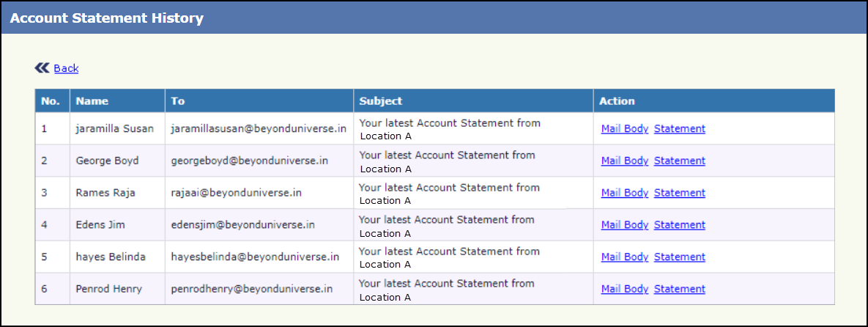Click the Name column header
Image resolution: width=868 pixels, height=327 pixels.
coord(92,101)
